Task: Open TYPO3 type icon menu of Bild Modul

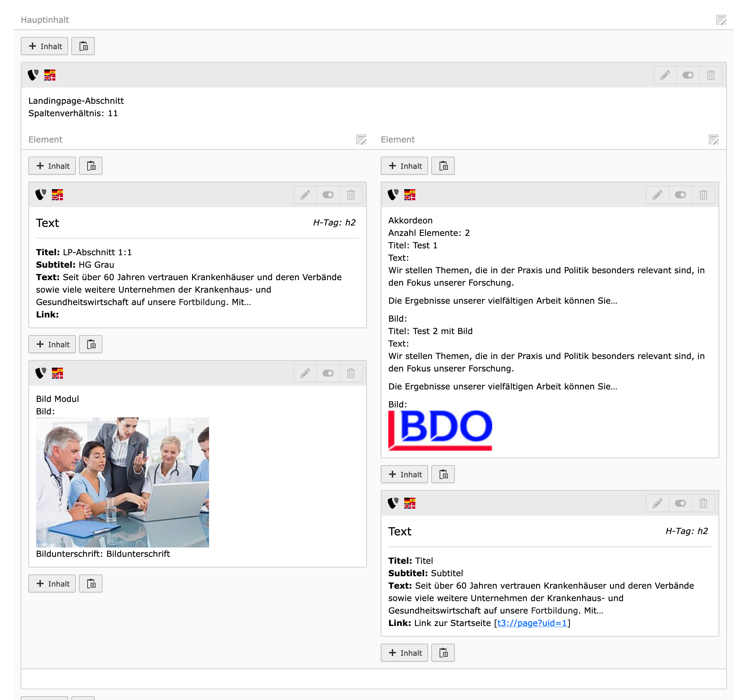Action: pyautogui.click(x=41, y=373)
